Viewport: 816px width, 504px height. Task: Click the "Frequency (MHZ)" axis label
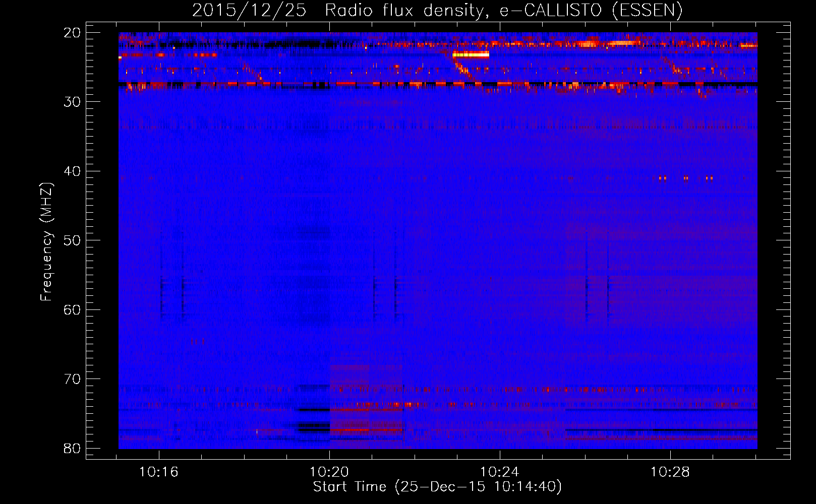(46, 242)
